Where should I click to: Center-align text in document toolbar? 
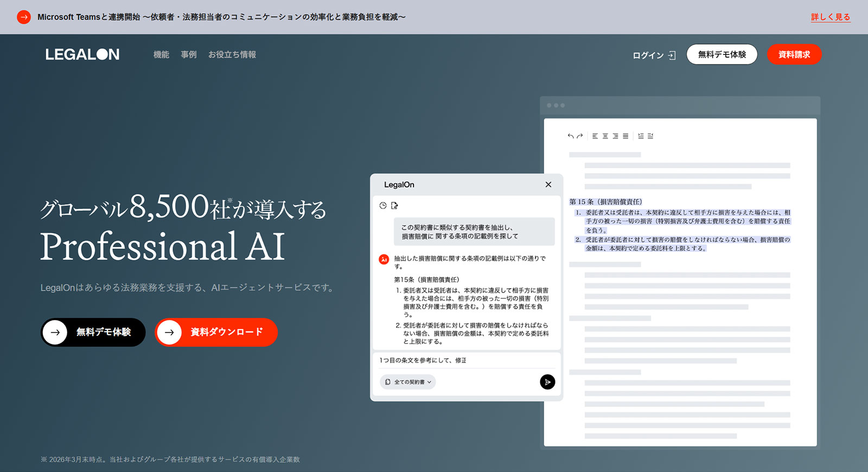click(605, 136)
